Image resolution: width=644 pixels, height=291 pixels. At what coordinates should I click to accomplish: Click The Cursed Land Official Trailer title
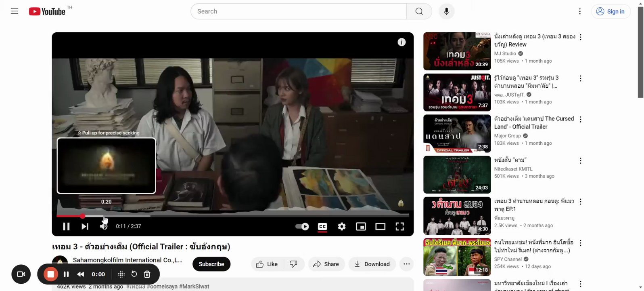click(x=534, y=122)
